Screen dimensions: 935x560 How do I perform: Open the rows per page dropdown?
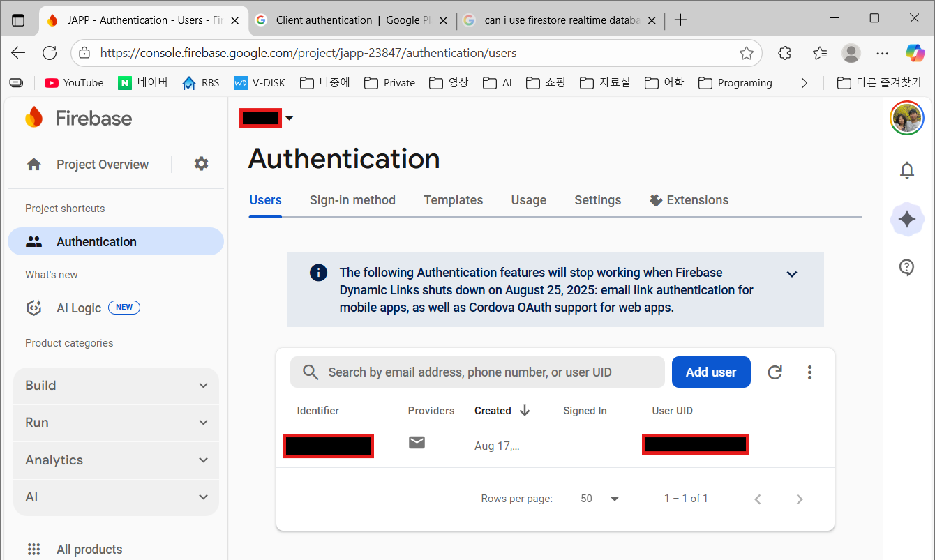click(600, 499)
